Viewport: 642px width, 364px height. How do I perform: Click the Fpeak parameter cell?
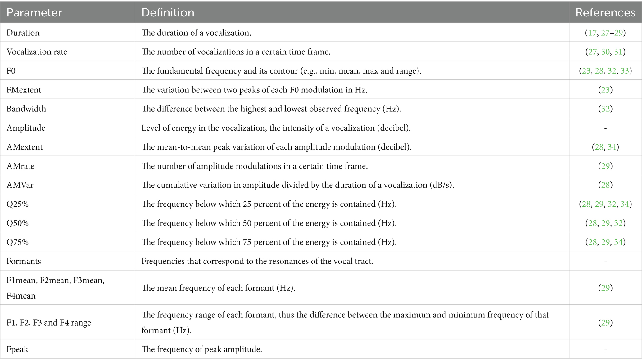click(17, 349)
